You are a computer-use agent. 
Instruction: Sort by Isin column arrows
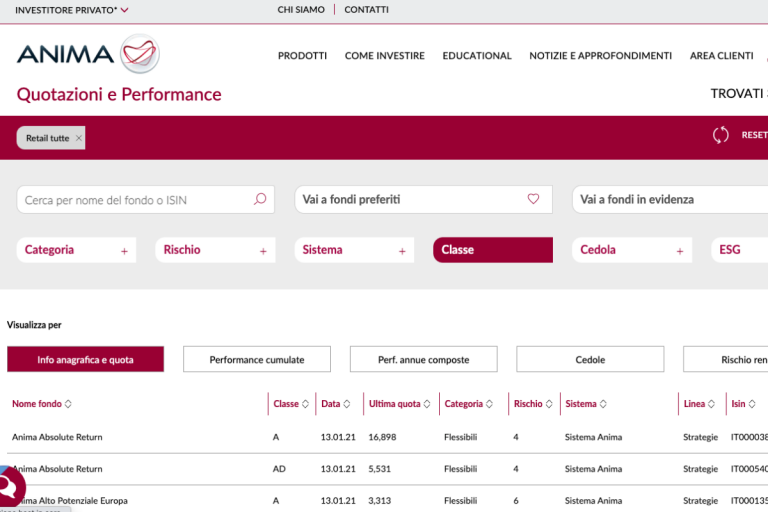coord(752,404)
